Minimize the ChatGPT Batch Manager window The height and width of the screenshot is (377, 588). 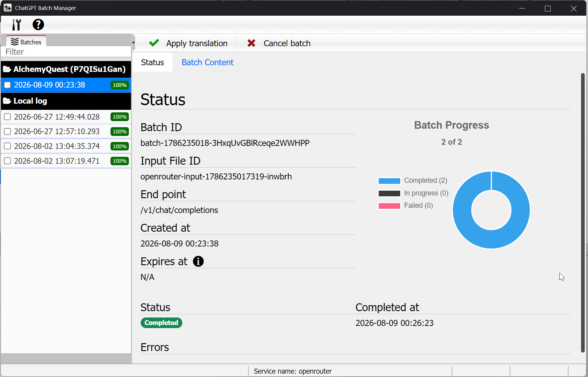click(522, 8)
